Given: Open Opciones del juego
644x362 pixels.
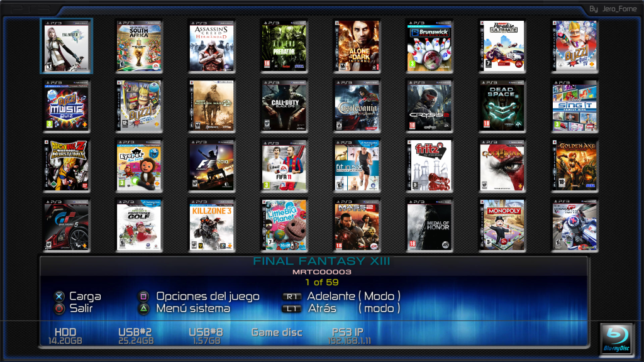Looking at the screenshot, I should [208, 297].
